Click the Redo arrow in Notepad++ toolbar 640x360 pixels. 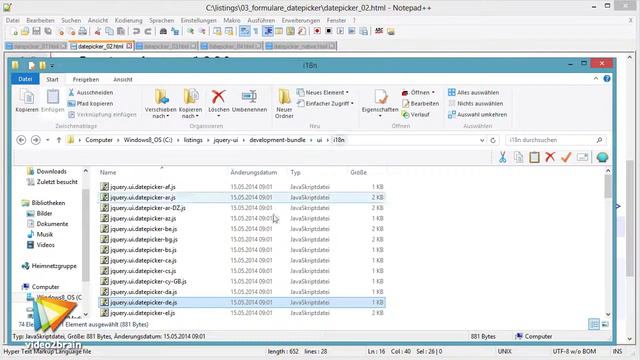pos(148,31)
